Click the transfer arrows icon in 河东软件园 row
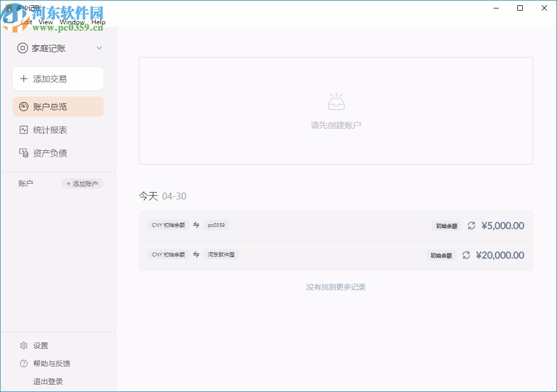Screen dimensions: 557x392 pyautogui.click(x=196, y=254)
